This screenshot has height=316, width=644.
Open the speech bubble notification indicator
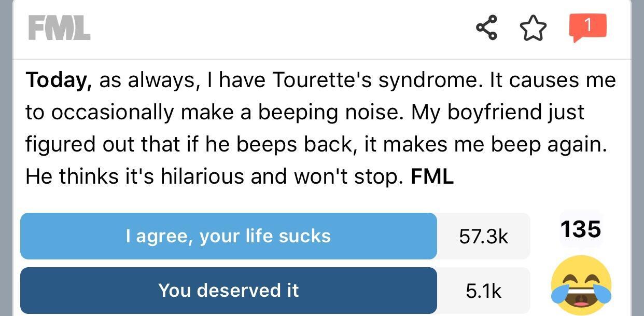(587, 25)
